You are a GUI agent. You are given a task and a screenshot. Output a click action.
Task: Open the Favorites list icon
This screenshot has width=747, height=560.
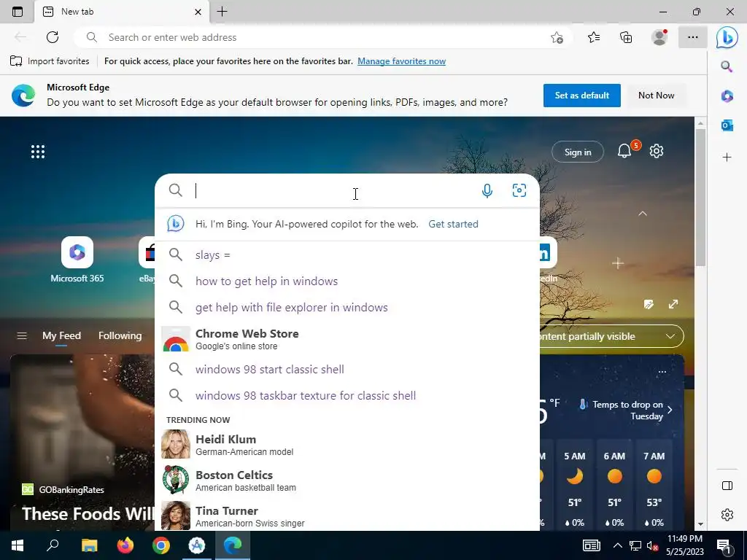pyautogui.click(x=594, y=37)
